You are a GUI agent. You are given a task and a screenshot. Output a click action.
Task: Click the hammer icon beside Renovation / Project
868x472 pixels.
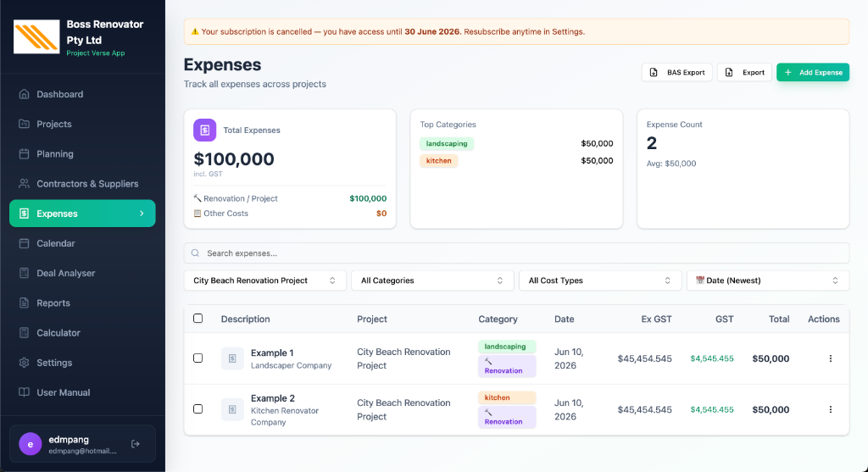(x=197, y=198)
